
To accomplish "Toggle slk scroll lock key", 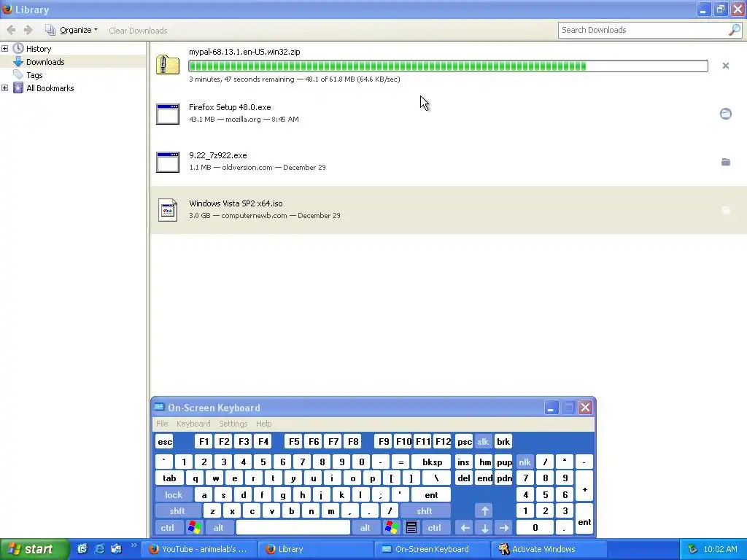I will tap(483, 441).
